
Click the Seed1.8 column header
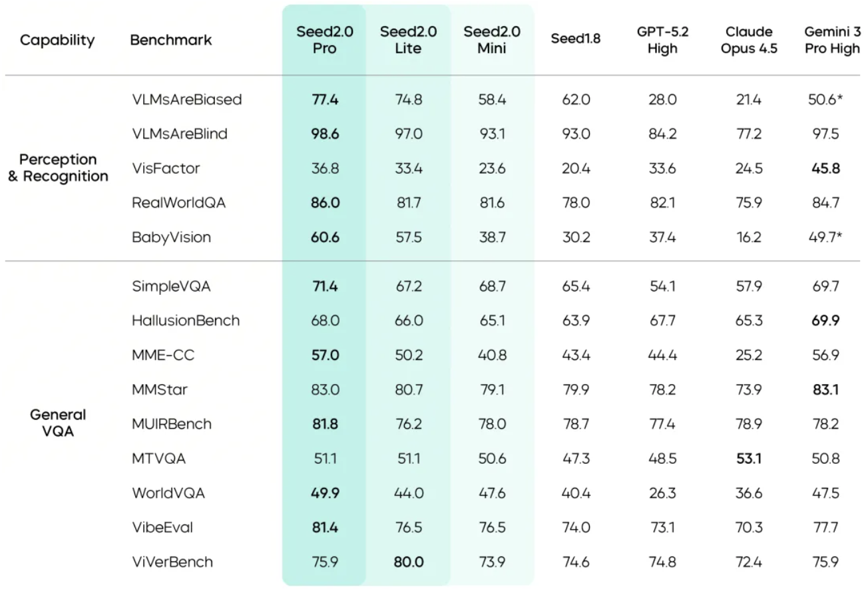tap(576, 39)
